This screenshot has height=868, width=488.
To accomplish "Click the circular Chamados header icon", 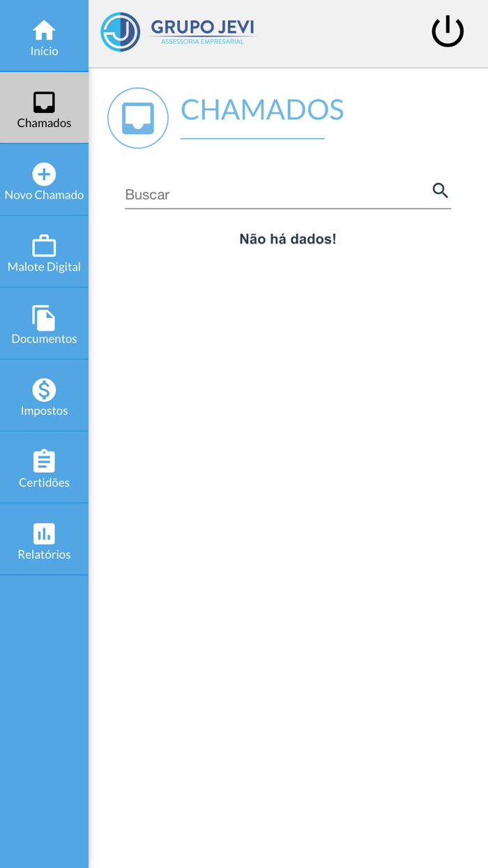I will pyautogui.click(x=138, y=118).
